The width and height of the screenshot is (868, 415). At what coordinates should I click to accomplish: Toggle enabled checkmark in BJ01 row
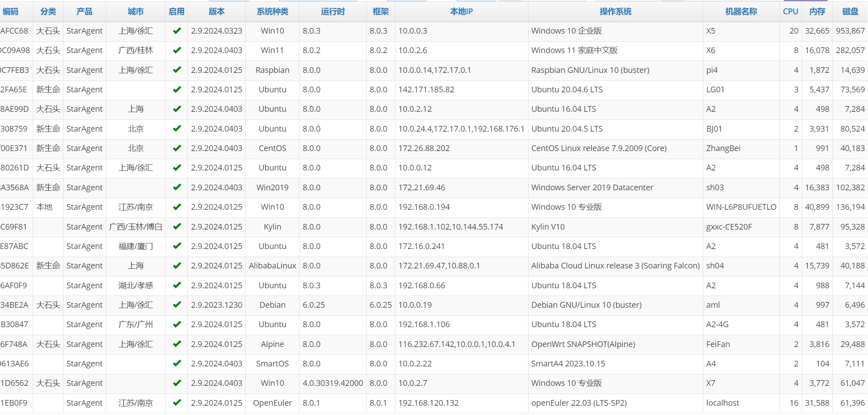tap(177, 129)
